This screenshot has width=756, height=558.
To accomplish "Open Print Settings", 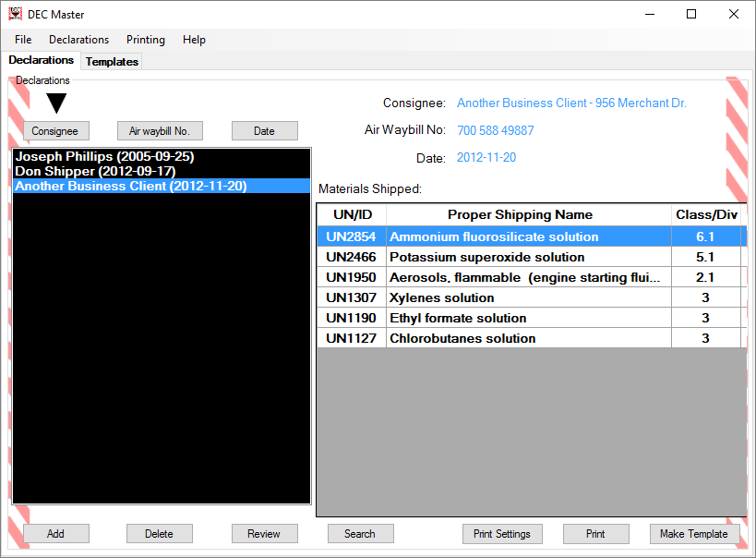I will pos(502,533).
